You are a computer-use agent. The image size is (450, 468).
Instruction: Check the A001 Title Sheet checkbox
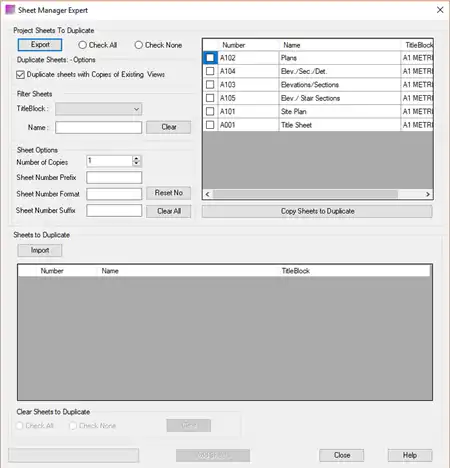210,125
